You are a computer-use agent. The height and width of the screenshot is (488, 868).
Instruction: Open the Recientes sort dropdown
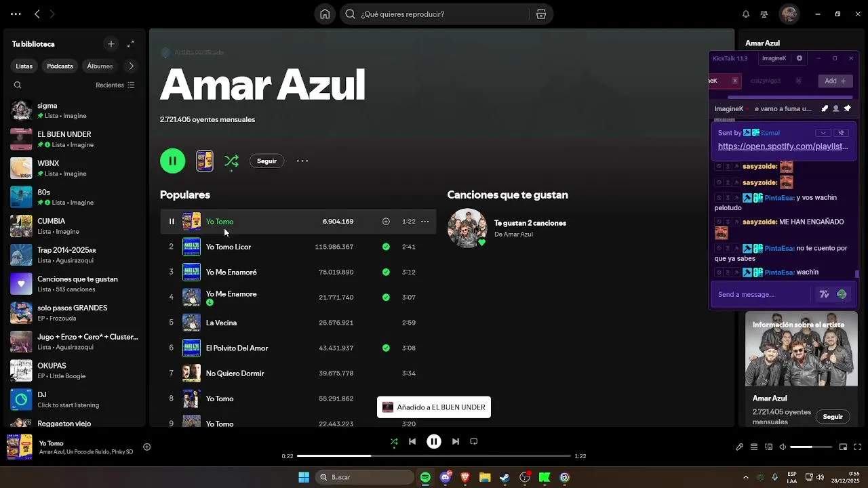[115, 85]
